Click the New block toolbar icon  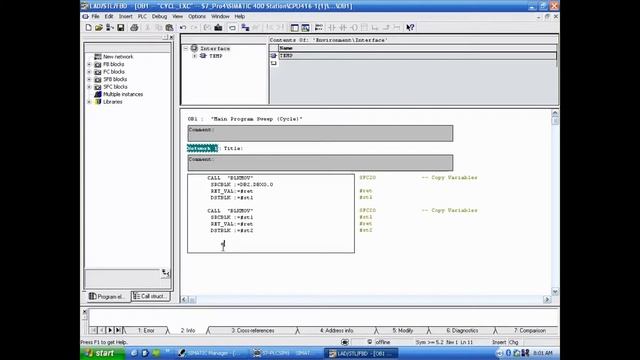coord(88,27)
